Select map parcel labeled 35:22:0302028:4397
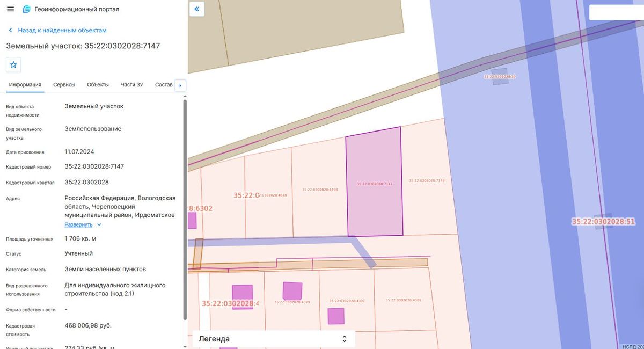 click(x=347, y=301)
